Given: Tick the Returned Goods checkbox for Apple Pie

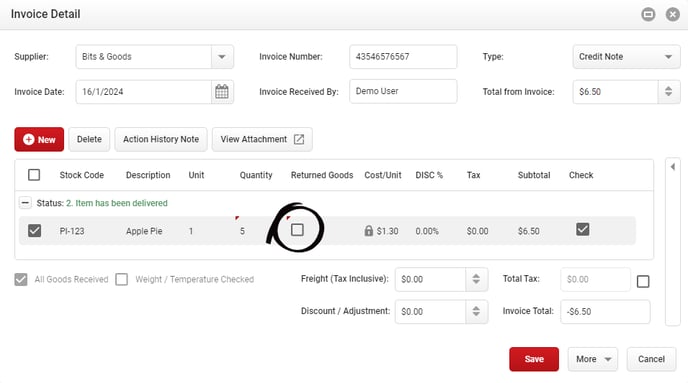Looking at the screenshot, I should pos(297,230).
